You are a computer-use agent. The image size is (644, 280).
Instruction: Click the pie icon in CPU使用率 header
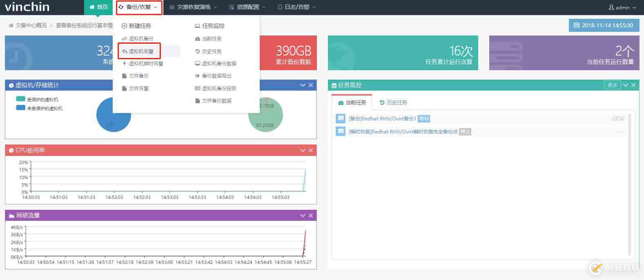12,150
